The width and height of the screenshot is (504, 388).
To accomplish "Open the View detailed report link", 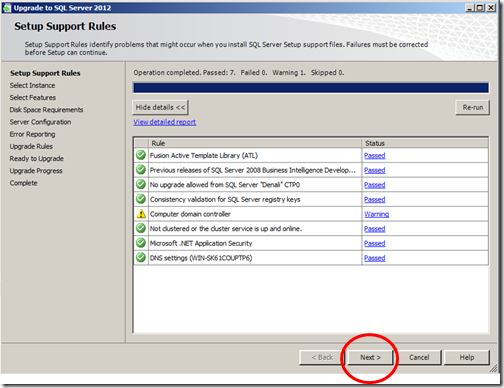I will pyautogui.click(x=165, y=122).
